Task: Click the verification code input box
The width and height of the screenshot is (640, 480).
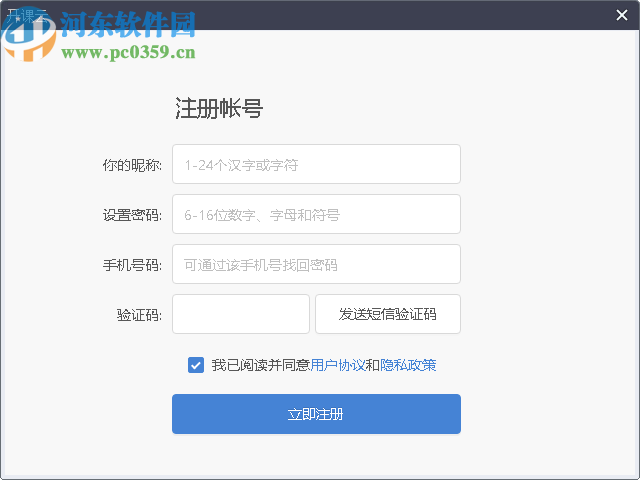Action: tap(241, 314)
